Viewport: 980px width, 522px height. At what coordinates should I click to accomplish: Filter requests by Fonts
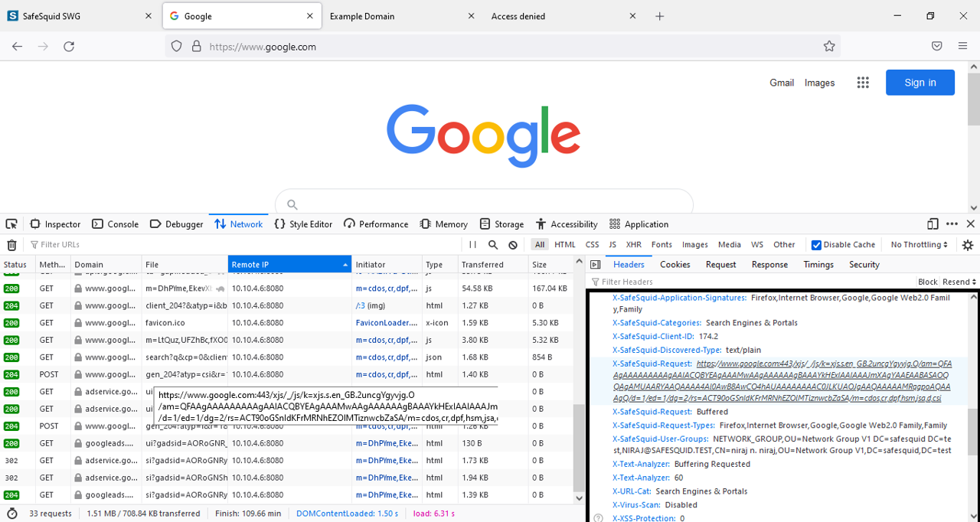[x=661, y=245]
